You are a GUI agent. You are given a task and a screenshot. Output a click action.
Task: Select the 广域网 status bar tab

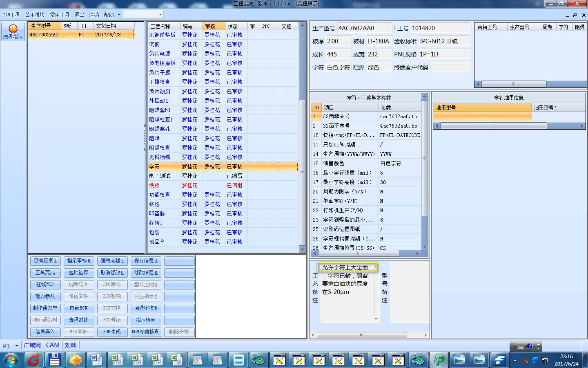pos(32,346)
